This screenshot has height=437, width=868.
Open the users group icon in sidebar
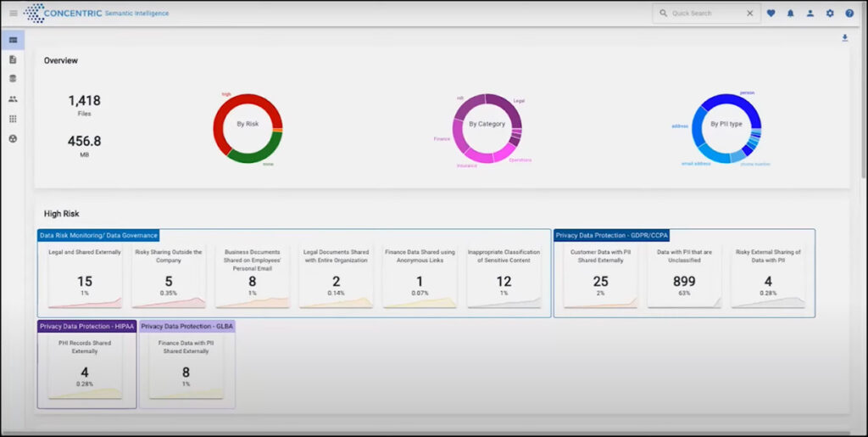pos(13,99)
